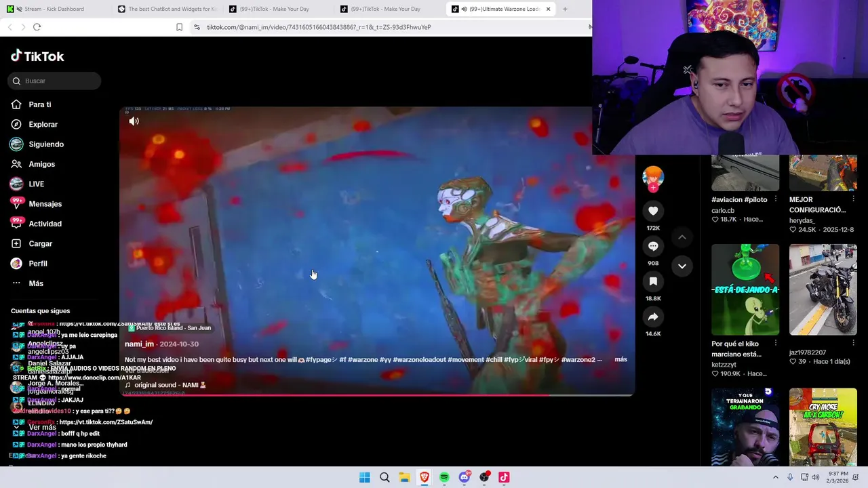
Task: Click the Puerto Rico Island - San Juan location
Action: pyautogui.click(x=170, y=328)
